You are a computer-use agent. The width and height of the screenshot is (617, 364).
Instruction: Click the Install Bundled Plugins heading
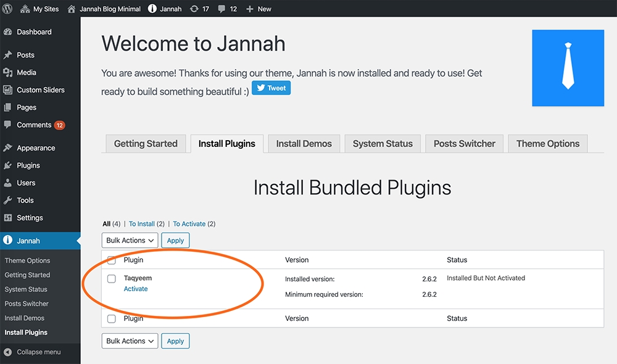[352, 188]
